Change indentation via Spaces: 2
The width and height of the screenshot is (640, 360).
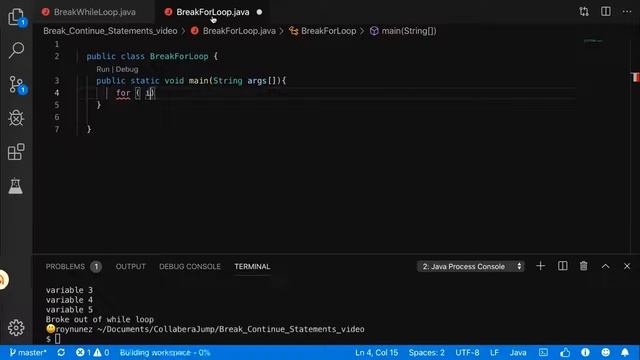(x=427, y=352)
